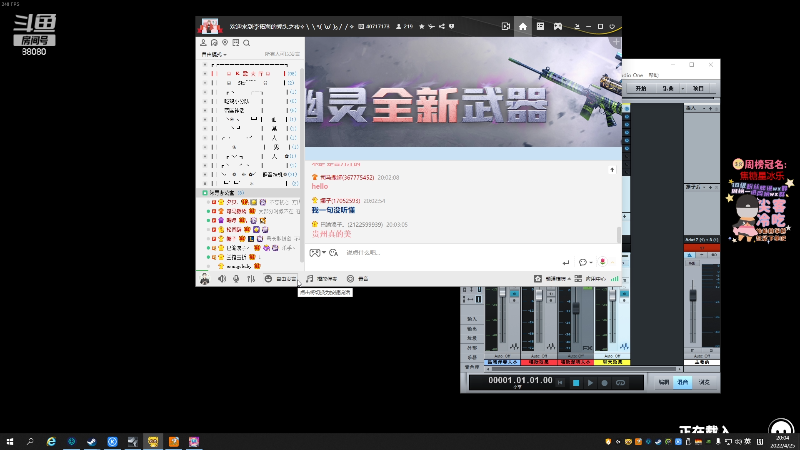Click the recording button next to accompaniment
The image size is (800, 450).
pyautogui.click(x=358, y=279)
